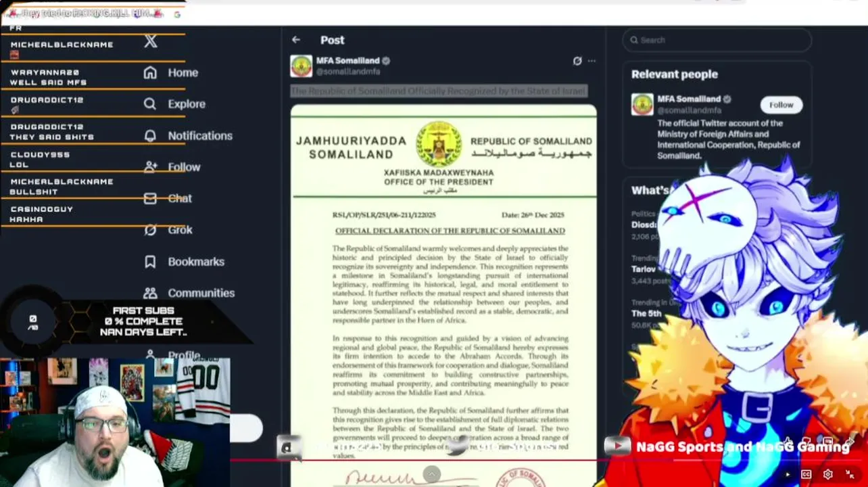Click the 'OFFICE OF THE PRESIDENT' text
868x487 pixels.
click(439, 182)
